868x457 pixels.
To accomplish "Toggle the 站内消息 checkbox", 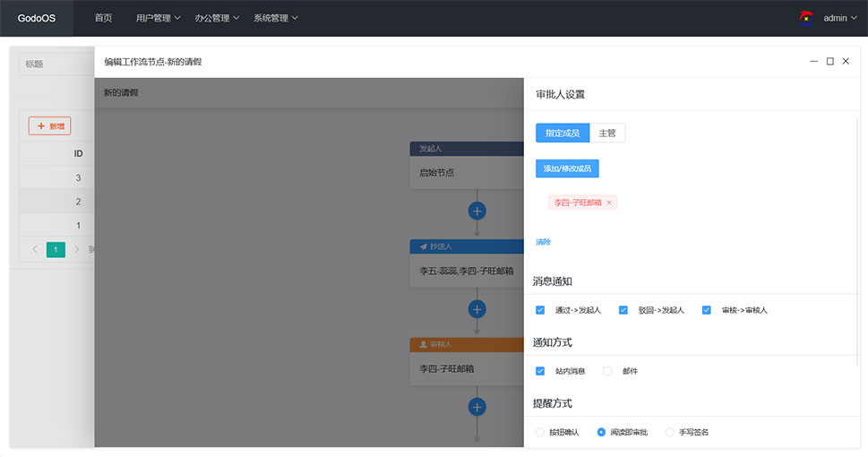I will (x=540, y=371).
